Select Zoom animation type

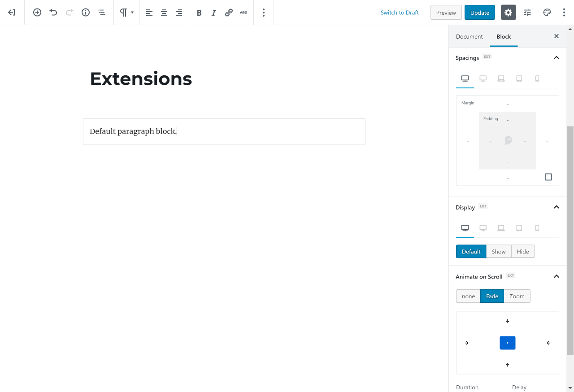(517, 296)
